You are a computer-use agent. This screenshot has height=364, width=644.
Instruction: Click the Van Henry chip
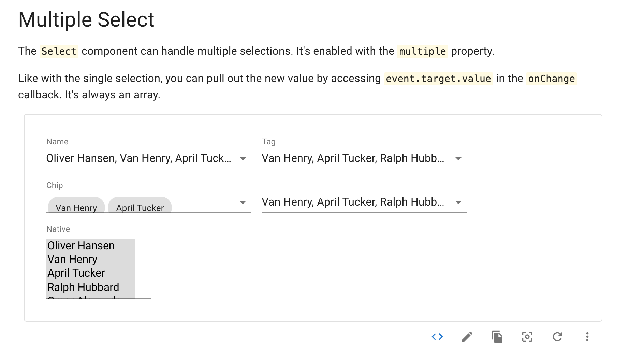(x=76, y=207)
